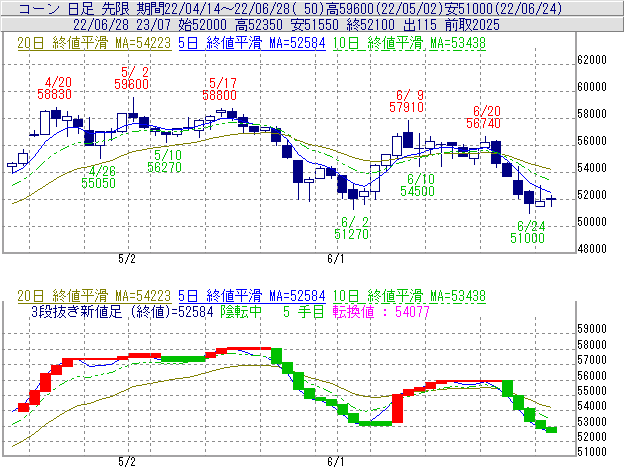This screenshot has height=475, width=624.
Task: Click the lower chart 55000 axis value
Action: 592,391
